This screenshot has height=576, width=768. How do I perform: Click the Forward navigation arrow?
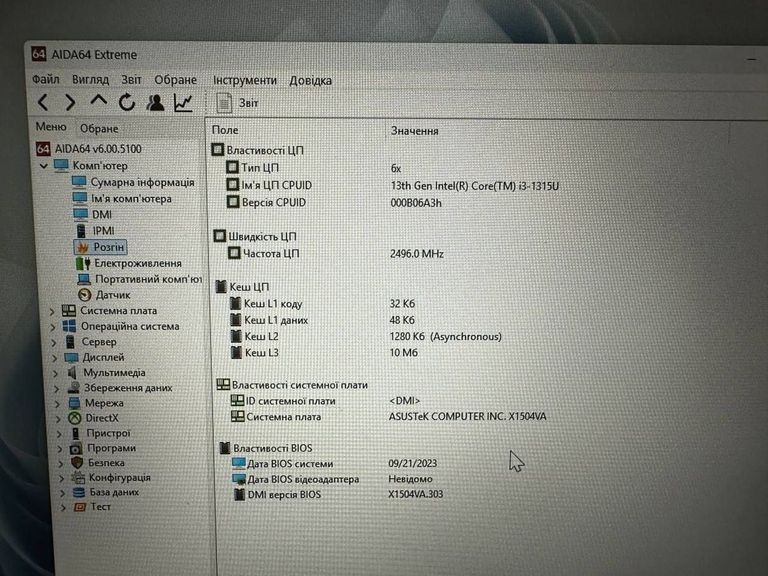click(71, 102)
